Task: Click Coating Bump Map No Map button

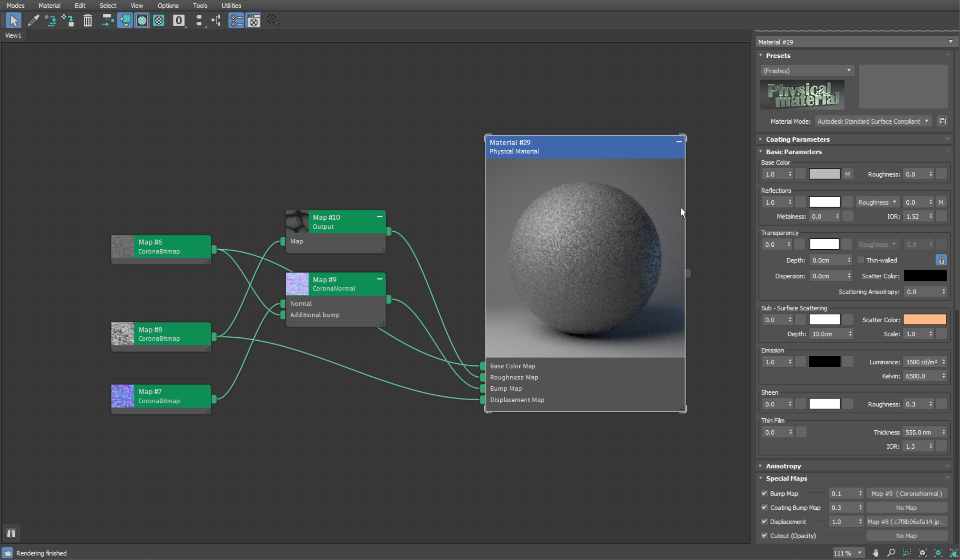Action: click(907, 508)
